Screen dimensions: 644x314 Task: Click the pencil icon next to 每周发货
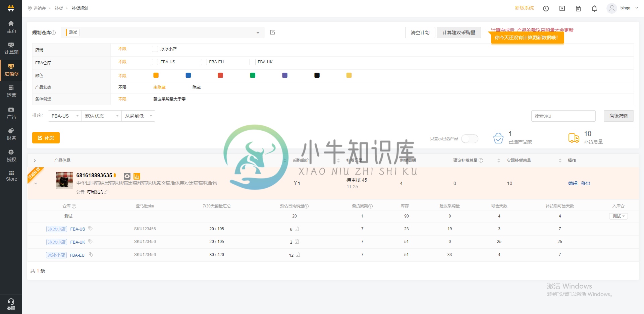(107, 192)
